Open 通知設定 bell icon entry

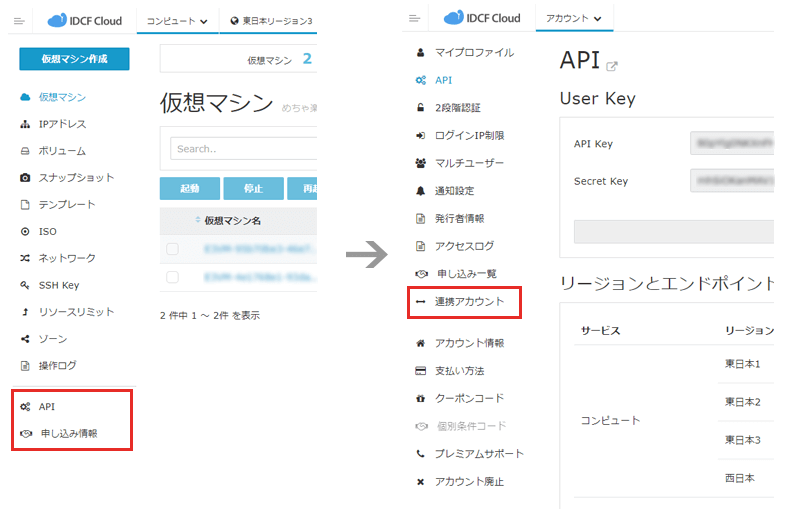tap(420, 190)
